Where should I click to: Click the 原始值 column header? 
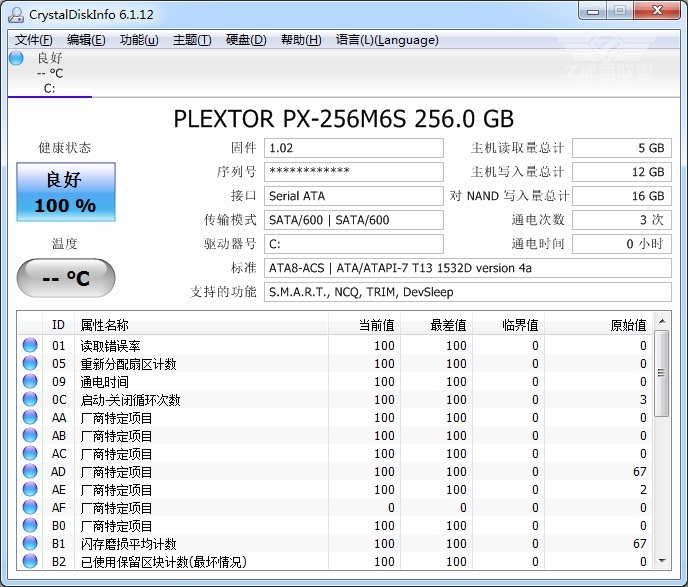(598, 325)
